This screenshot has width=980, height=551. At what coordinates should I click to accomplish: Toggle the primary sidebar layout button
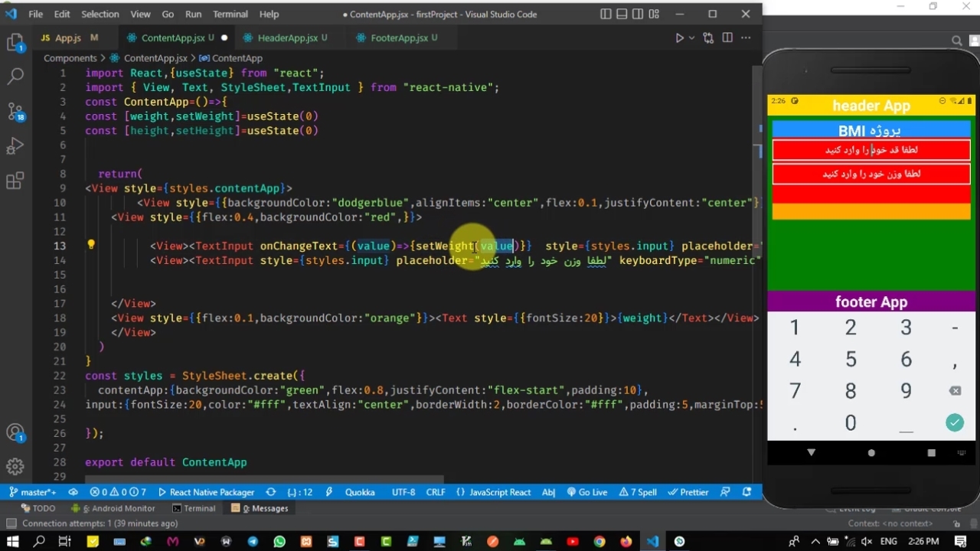[606, 14]
